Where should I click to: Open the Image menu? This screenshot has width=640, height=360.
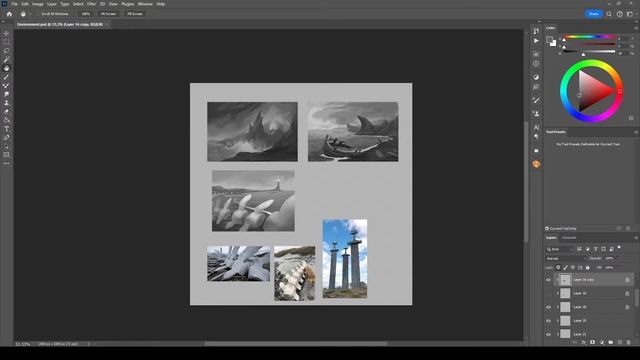[38, 4]
